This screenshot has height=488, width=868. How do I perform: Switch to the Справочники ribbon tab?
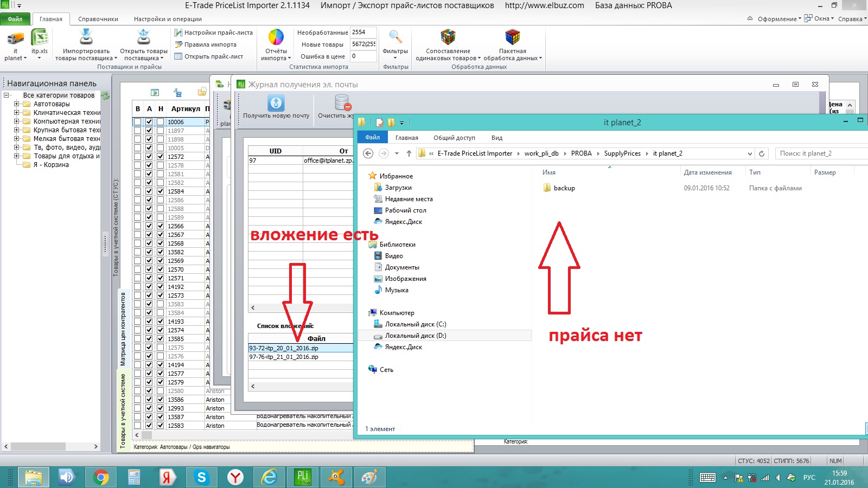click(x=98, y=19)
